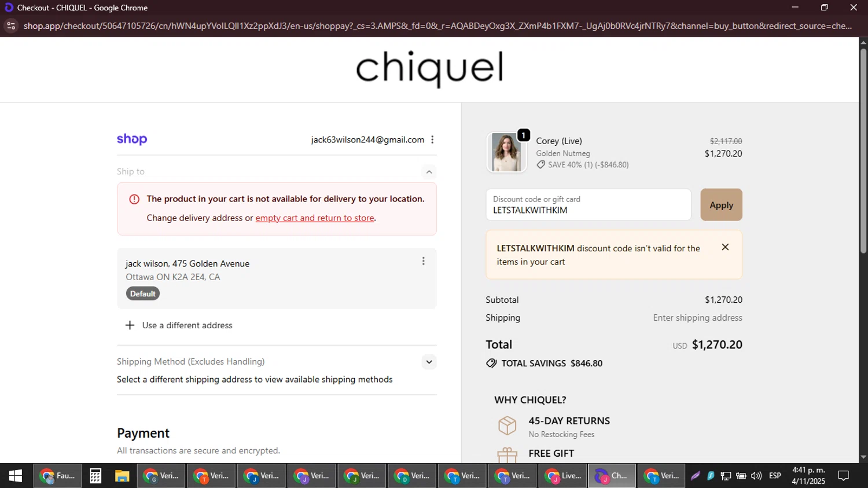Click the red alert icon in delivery warning
Screen dimensions: 868x488
[134, 199]
